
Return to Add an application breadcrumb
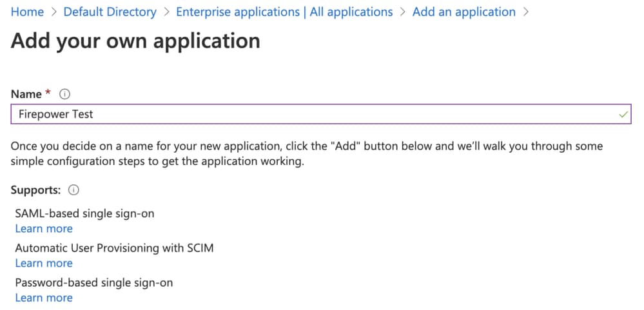[464, 12]
